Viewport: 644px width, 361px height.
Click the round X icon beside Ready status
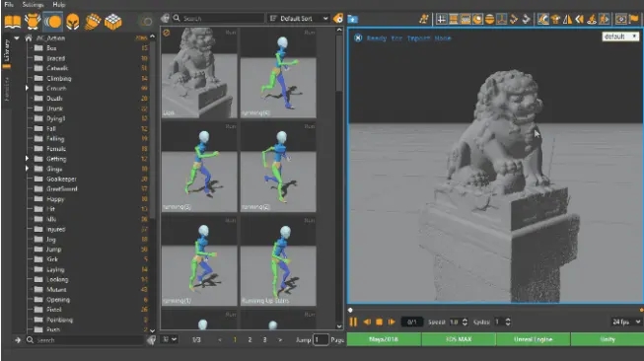click(x=358, y=38)
